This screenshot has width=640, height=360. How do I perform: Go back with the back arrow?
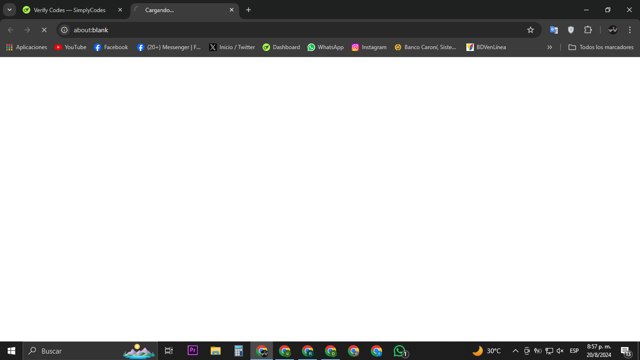[11, 30]
